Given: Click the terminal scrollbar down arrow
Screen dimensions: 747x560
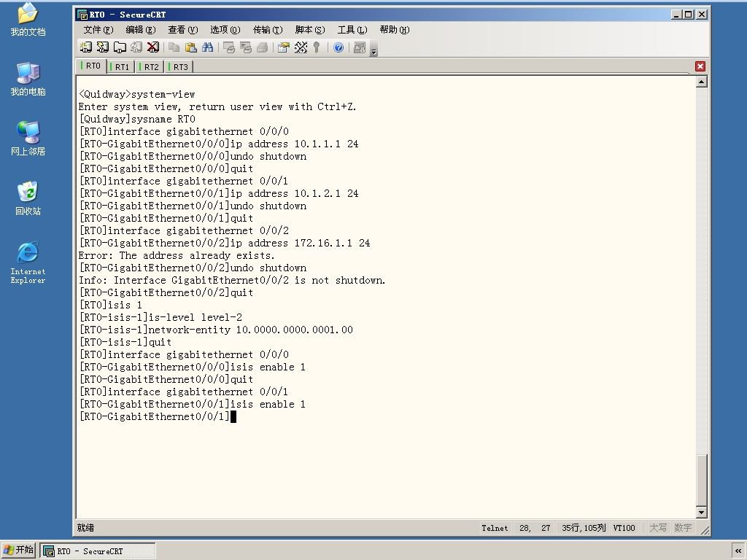Looking at the screenshot, I should (x=701, y=513).
